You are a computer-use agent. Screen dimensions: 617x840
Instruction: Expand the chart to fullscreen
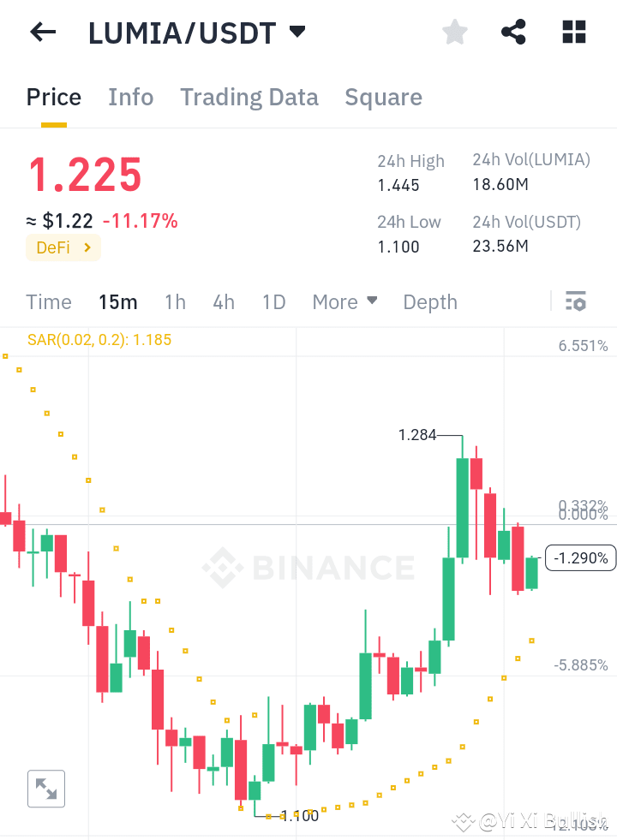46,789
